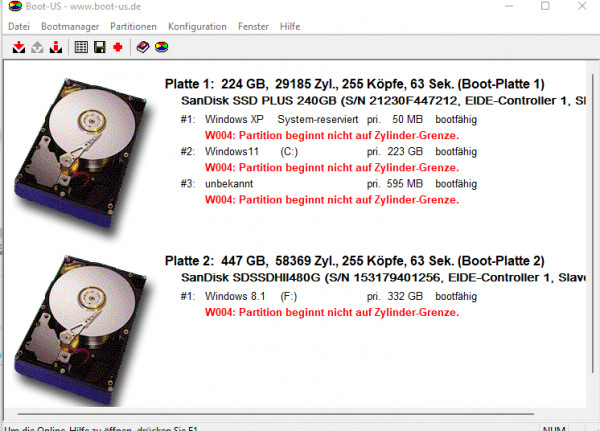Click W004 warning under Windows 8.1 partition

(x=332, y=312)
